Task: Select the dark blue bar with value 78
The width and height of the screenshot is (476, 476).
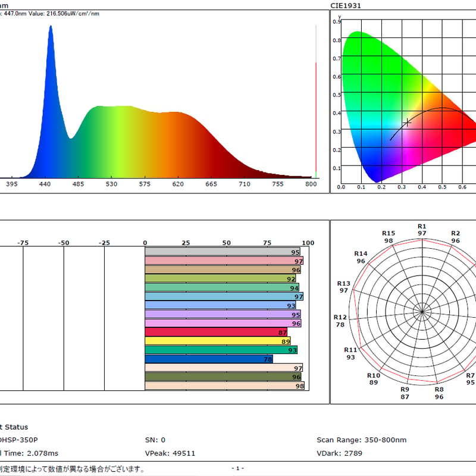Action: [209, 359]
